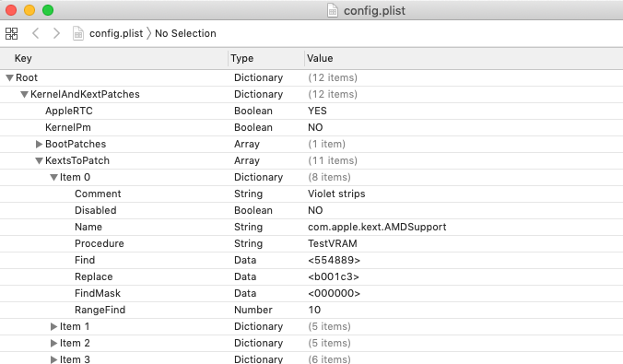Click the NO value of KernelPm
The image size is (623, 364).
[315, 127]
